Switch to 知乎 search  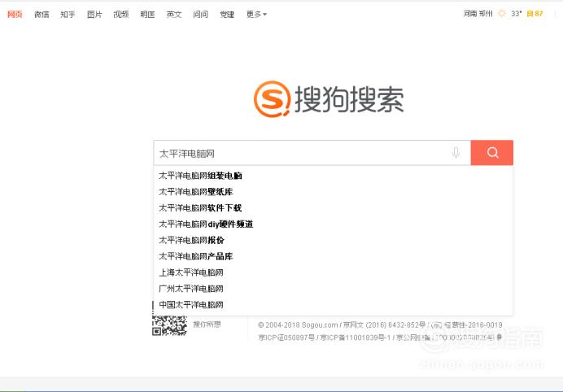(x=68, y=14)
